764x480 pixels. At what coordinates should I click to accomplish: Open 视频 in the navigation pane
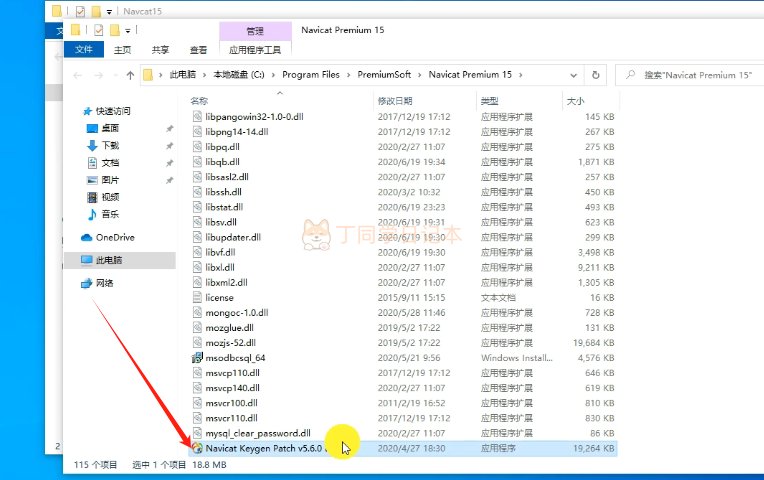(x=110, y=197)
